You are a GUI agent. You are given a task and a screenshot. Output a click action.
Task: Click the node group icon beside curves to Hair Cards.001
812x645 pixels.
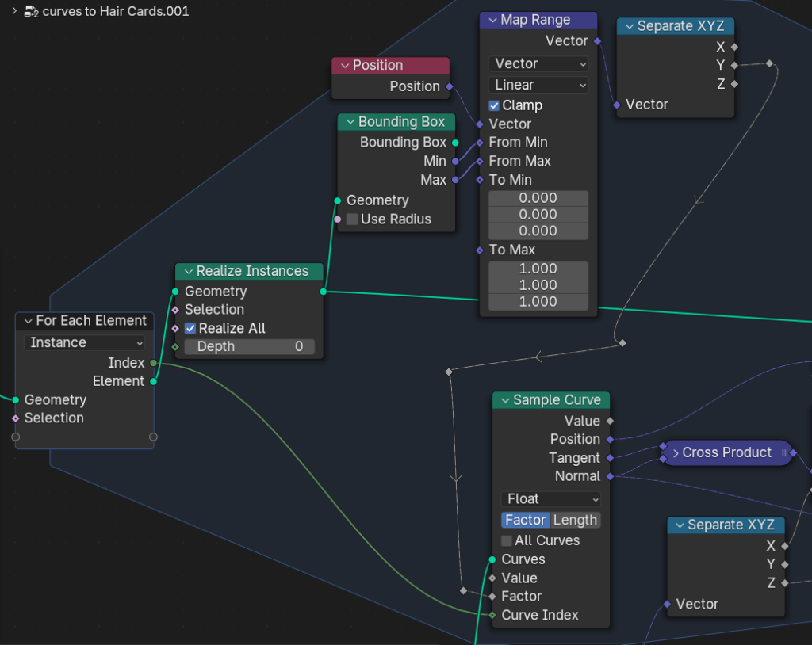pyautogui.click(x=31, y=12)
